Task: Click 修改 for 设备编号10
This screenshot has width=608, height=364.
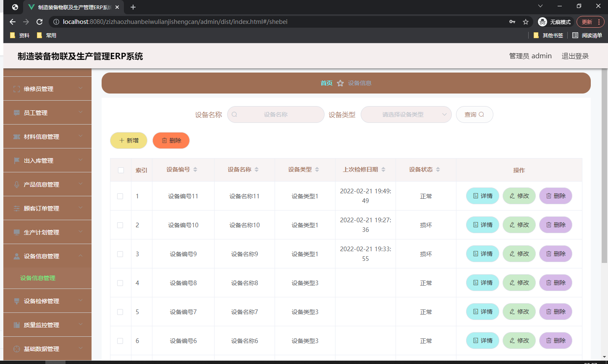Action: [519, 225]
